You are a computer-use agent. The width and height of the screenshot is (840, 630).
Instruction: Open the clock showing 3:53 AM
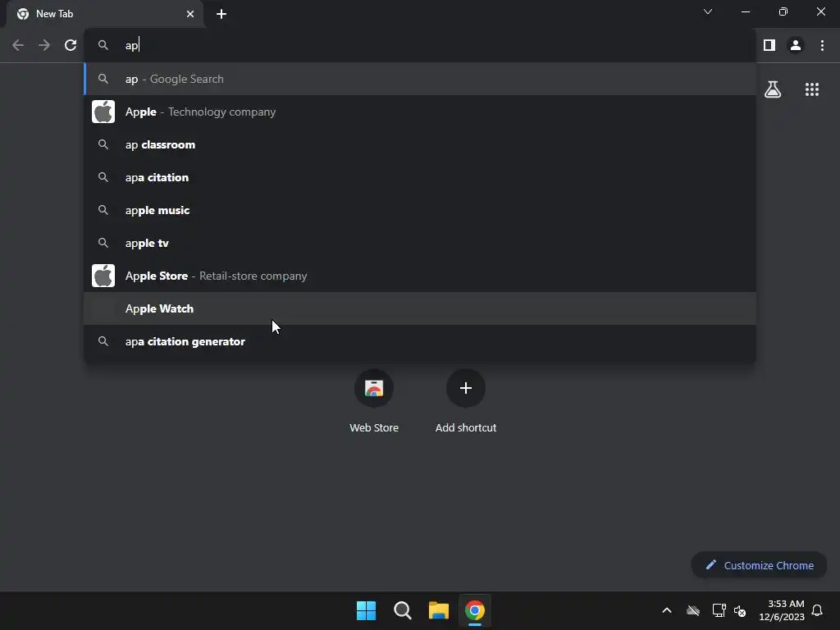pos(782,610)
